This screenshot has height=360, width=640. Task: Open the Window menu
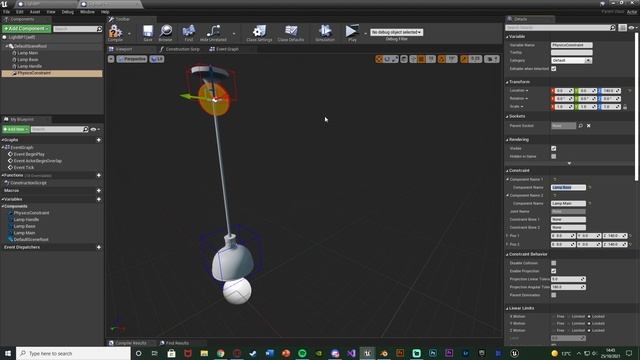tap(87, 12)
